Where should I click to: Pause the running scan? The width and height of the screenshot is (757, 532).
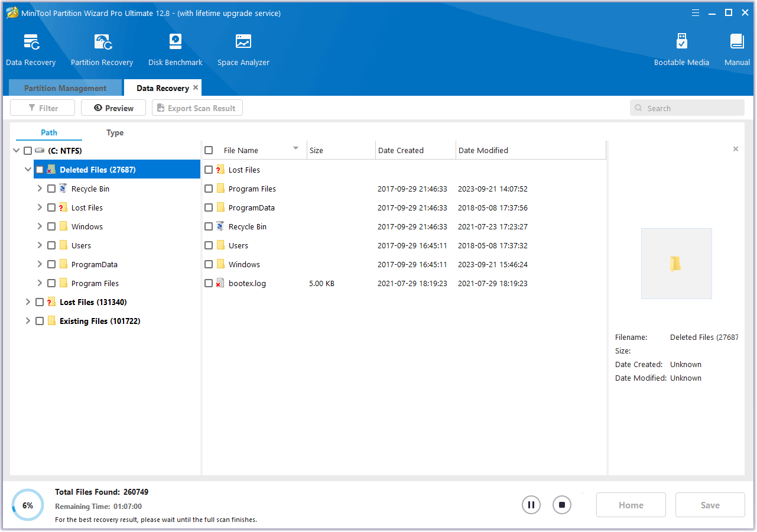[531, 505]
